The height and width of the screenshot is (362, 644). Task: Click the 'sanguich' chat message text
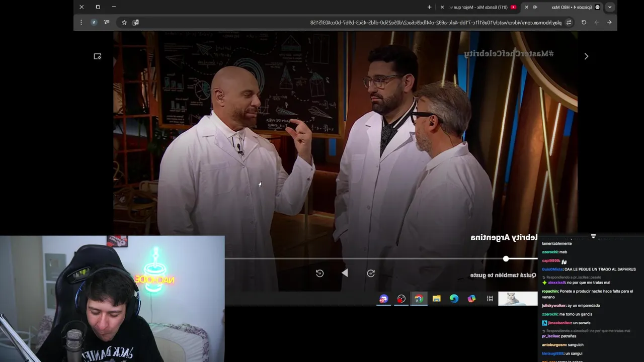(x=577, y=345)
